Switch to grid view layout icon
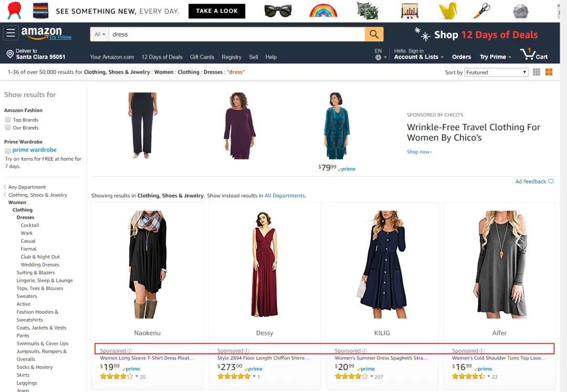Screen dimensions: 567x392 549,72
